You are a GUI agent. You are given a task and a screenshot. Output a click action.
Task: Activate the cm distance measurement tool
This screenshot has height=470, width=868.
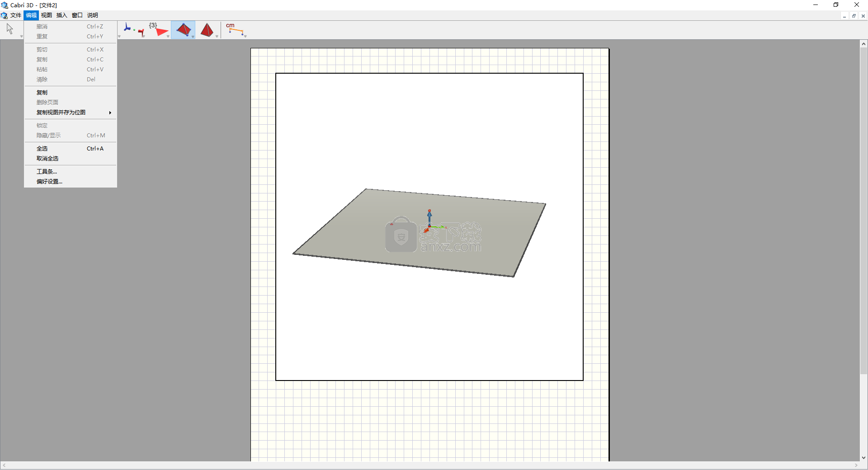point(234,29)
